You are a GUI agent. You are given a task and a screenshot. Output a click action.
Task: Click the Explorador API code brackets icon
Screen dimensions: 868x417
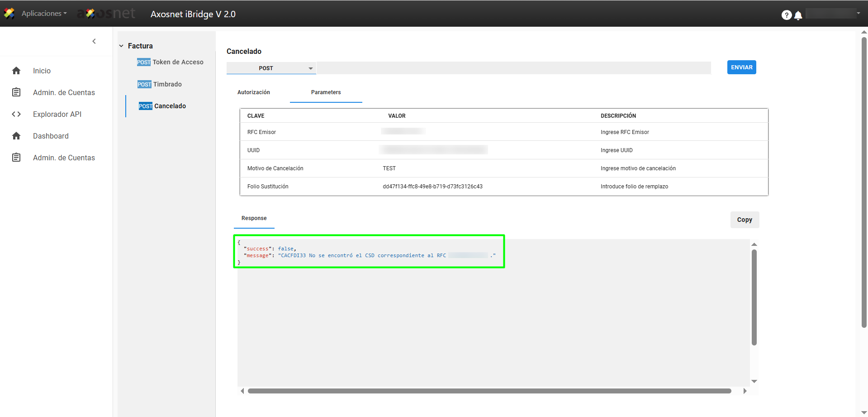pyautogui.click(x=16, y=114)
